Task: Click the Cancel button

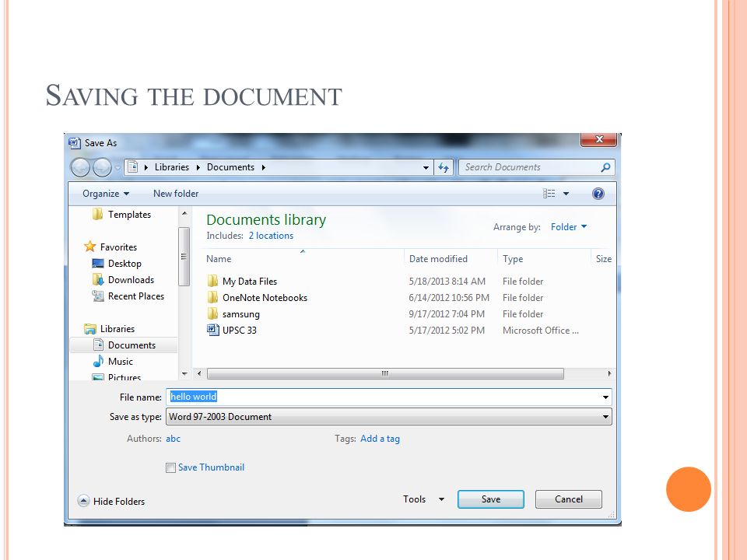Action: (x=568, y=499)
